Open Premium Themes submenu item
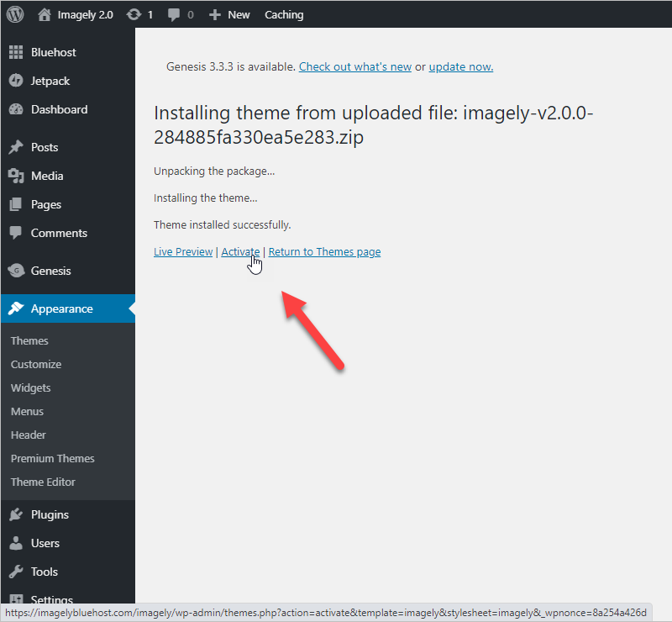The image size is (672, 622). point(53,459)
